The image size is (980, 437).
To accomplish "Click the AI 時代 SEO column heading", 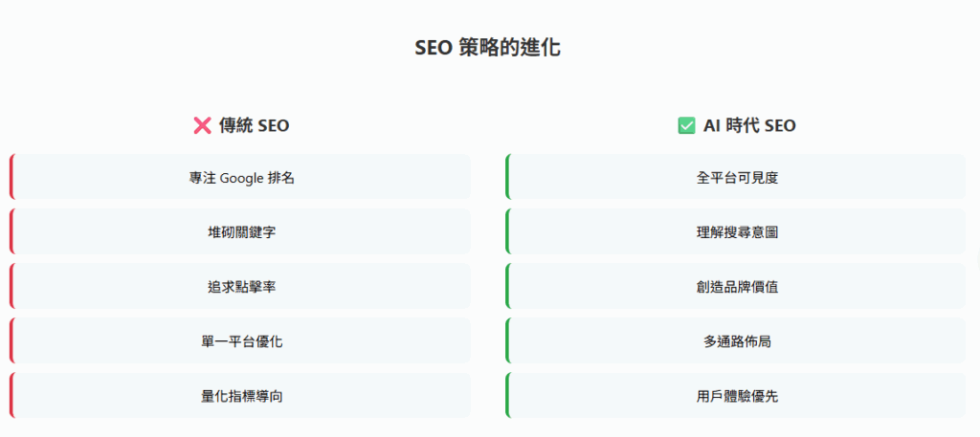I will 749,125.
